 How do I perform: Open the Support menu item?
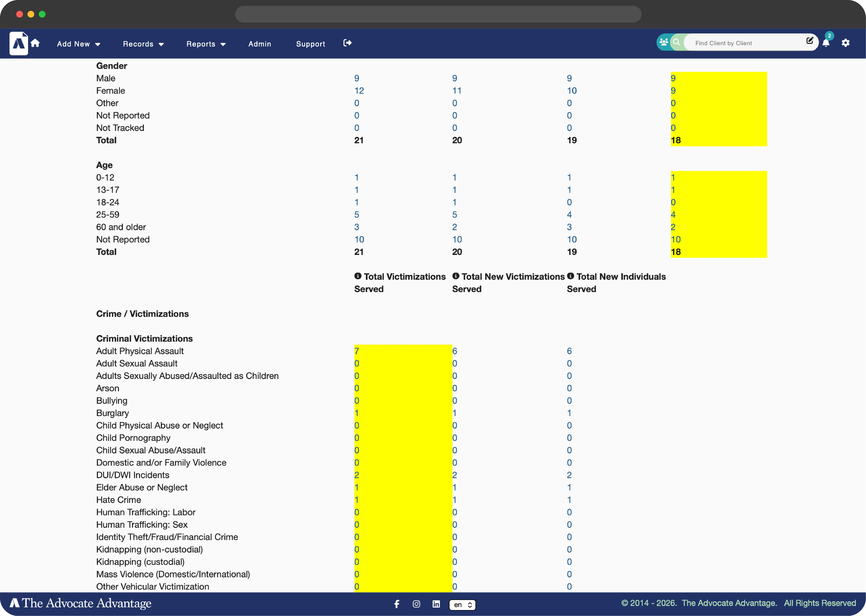point(310,44)
